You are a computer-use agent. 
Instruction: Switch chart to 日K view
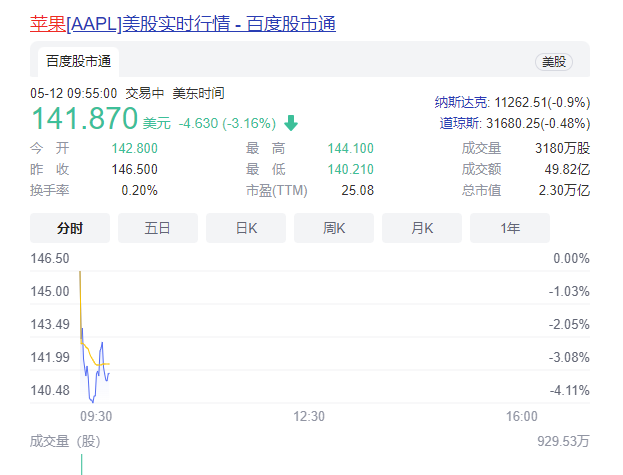(246, 228)
